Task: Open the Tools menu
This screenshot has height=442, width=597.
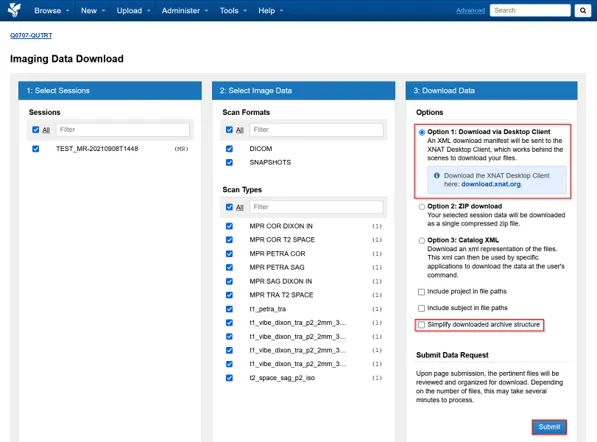Action: point(233,11)
